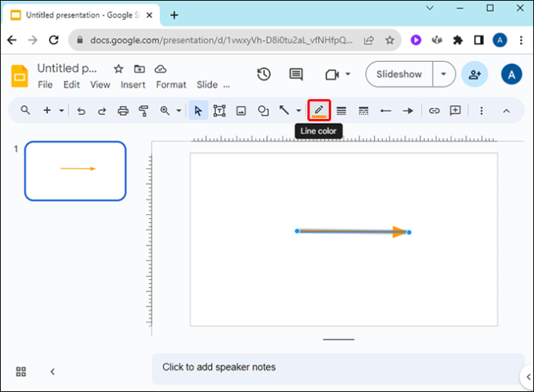Hide the menus with collapse chevron
This screenshot has height=392, width=534.
(506, 111)
